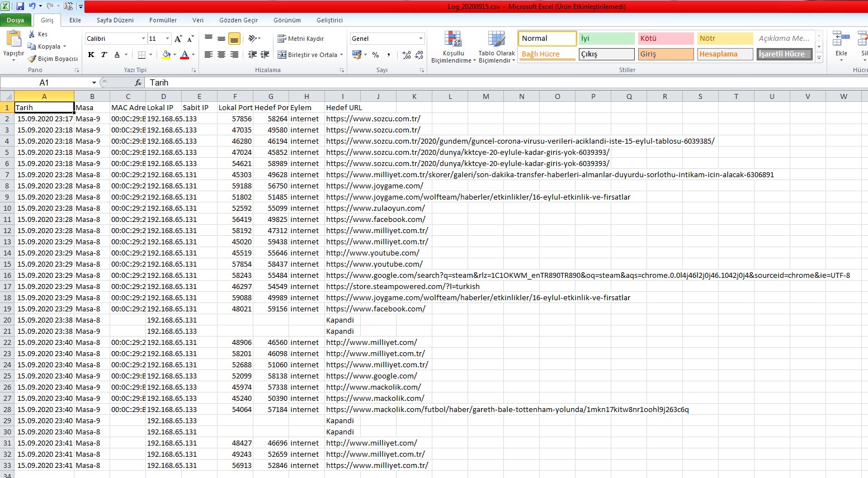This screenshot has height=478, width=868.
Task: Open the Veri ribbon tab
Action: (x=198, y=20)
